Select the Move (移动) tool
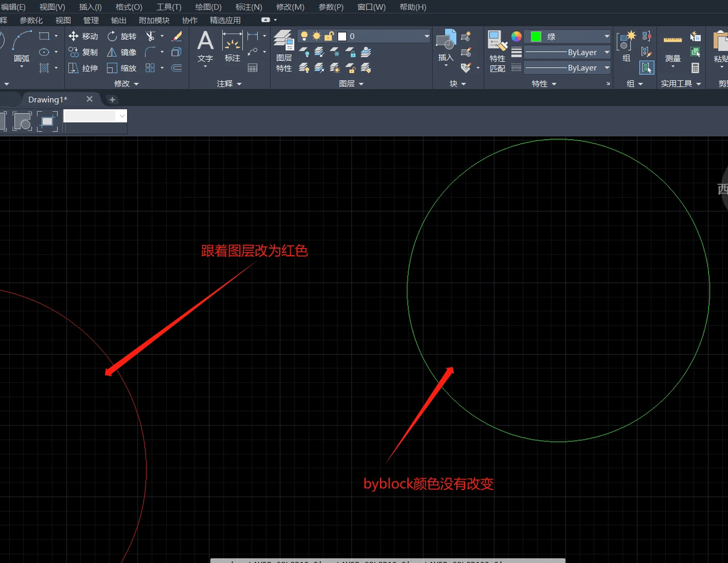The height and width of the screenshot is (563, 728). (x=83, y=36)
